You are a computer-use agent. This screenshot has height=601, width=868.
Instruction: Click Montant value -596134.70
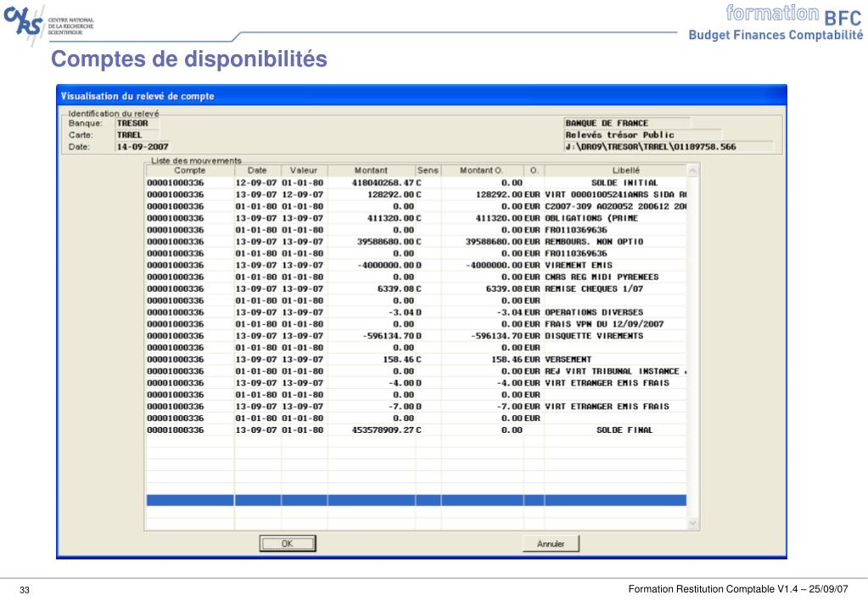(389, 335)
